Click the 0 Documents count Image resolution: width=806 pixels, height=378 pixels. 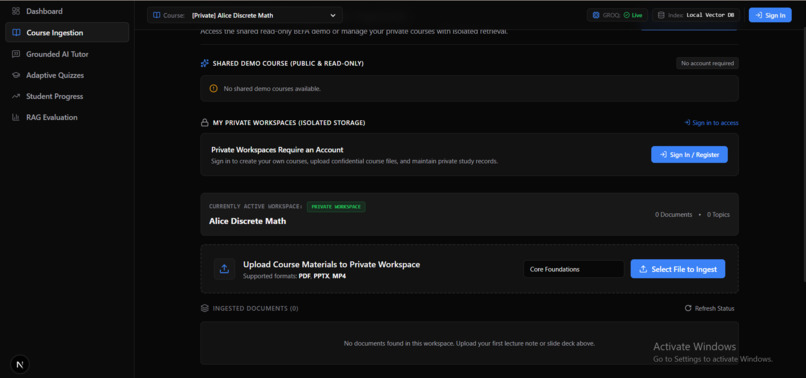[673, 214]
